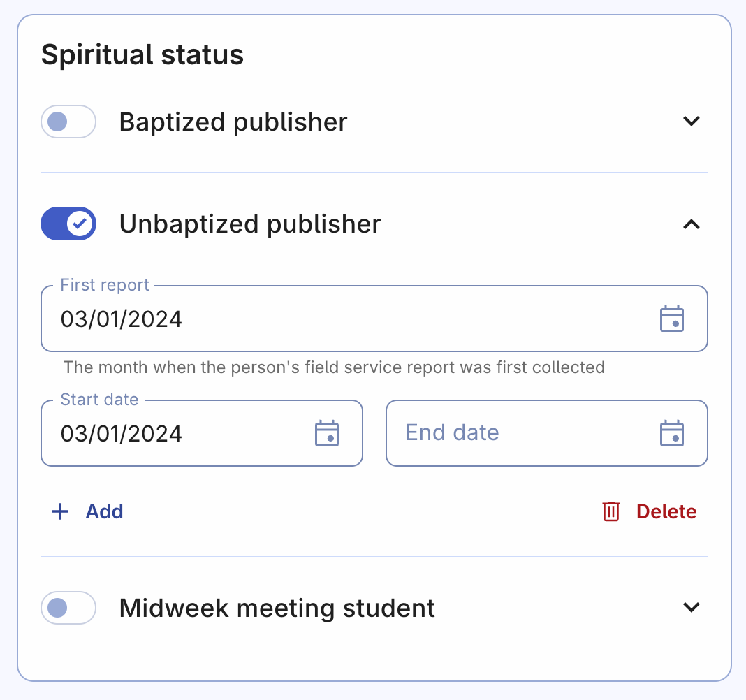Click the Midweek meeting student label
746x700 pixels.
(277, 608)
